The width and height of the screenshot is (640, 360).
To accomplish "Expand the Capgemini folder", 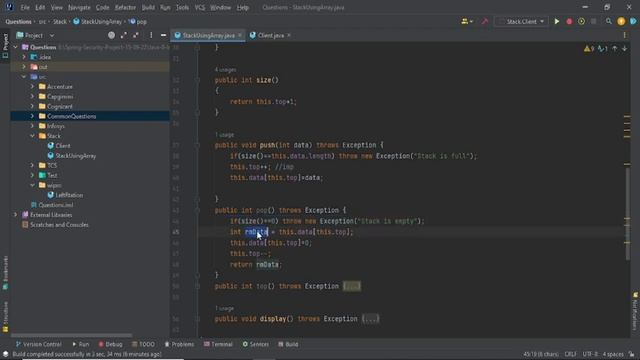I will coord(32,96).
